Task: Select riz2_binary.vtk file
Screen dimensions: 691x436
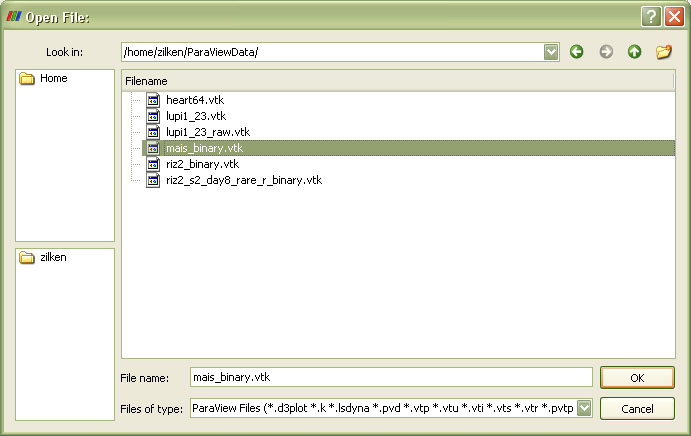Action: point(202,164)
